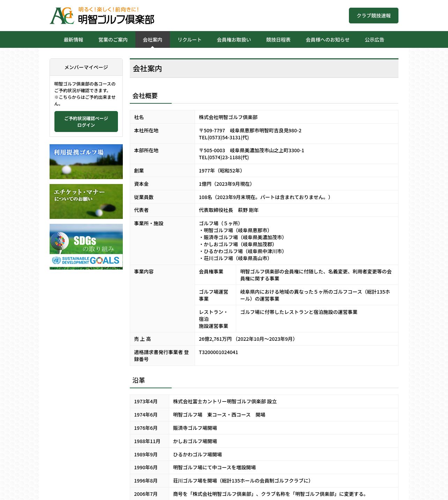Click the 〒509-7797 head office address
Image resolution: width=448 pixels, height=500 pixels.
click(250, 131)
